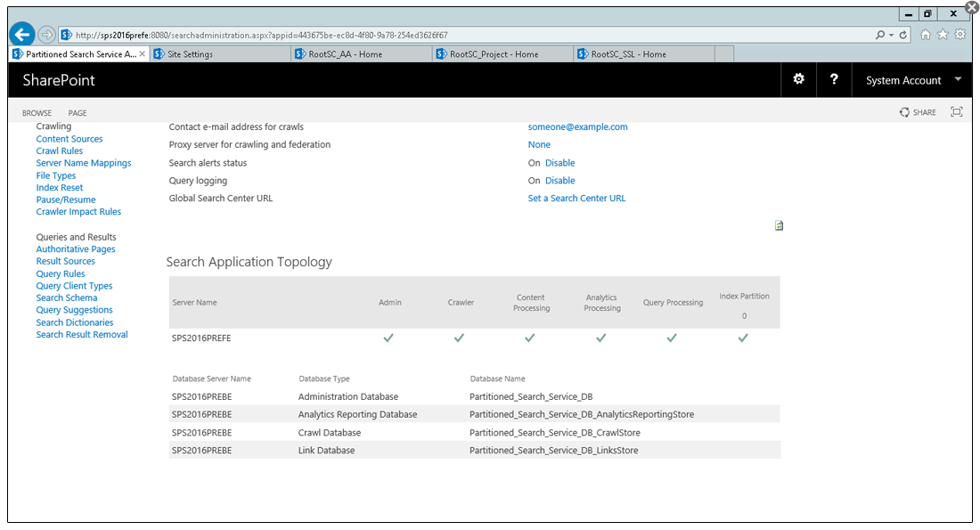Click the someone@example.com contact link

(x=578, y=126)
